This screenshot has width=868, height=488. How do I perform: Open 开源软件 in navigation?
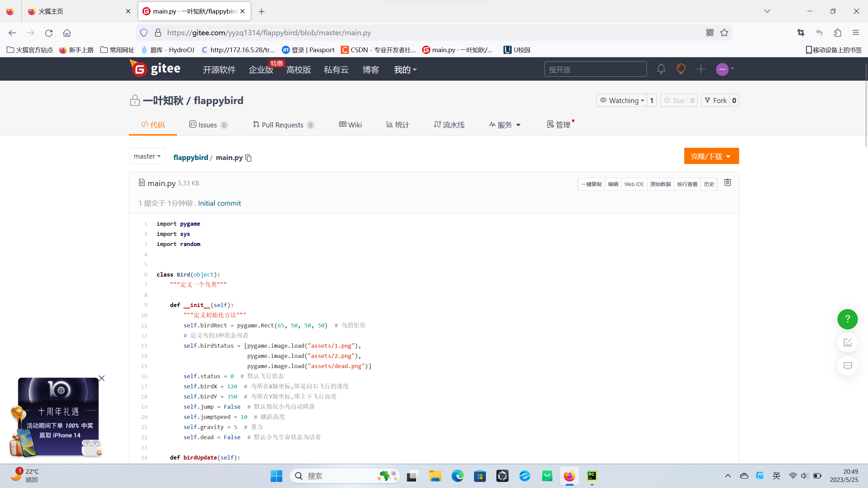pyautogui.click(x=219, y=69)
